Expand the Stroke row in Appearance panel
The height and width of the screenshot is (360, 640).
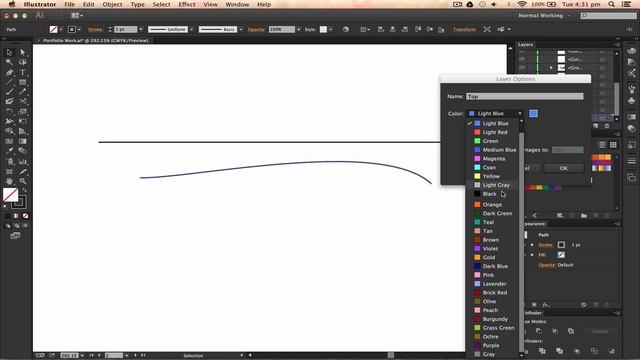tap(532, 245)
